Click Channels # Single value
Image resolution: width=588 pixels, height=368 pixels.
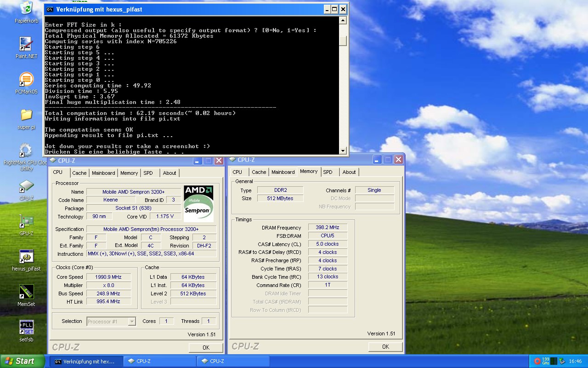(x=374, y=190)
